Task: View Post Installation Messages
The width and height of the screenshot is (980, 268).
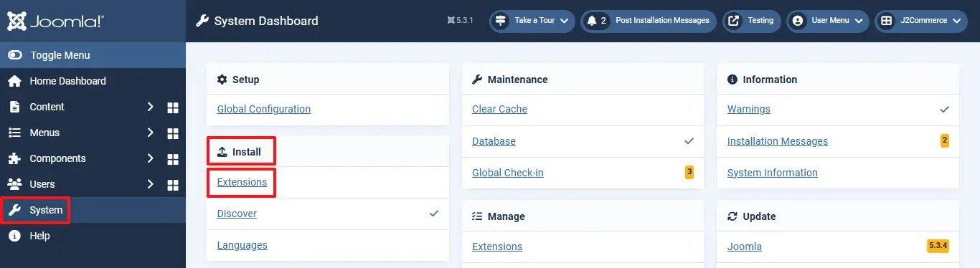Action: pyautogui.click(x=649, y=21)
